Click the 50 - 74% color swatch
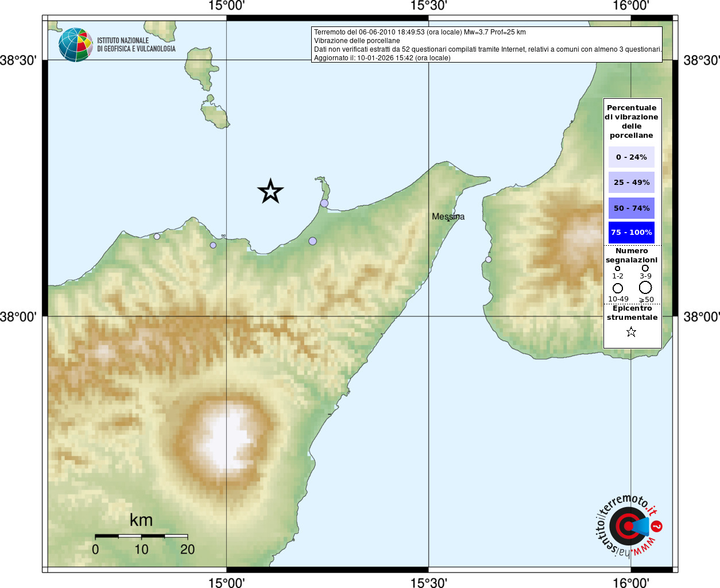The height and width of the screenshot is (588, 720). tap(632, 208)
